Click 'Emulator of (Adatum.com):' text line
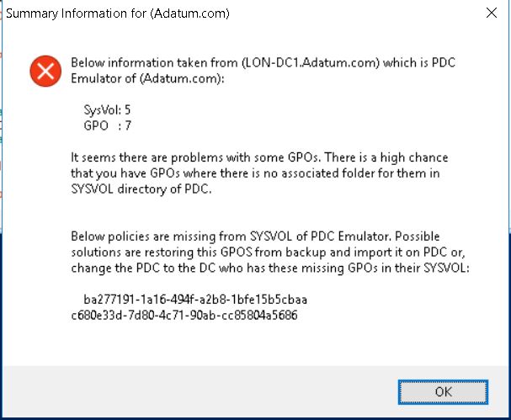 [147, 78]
